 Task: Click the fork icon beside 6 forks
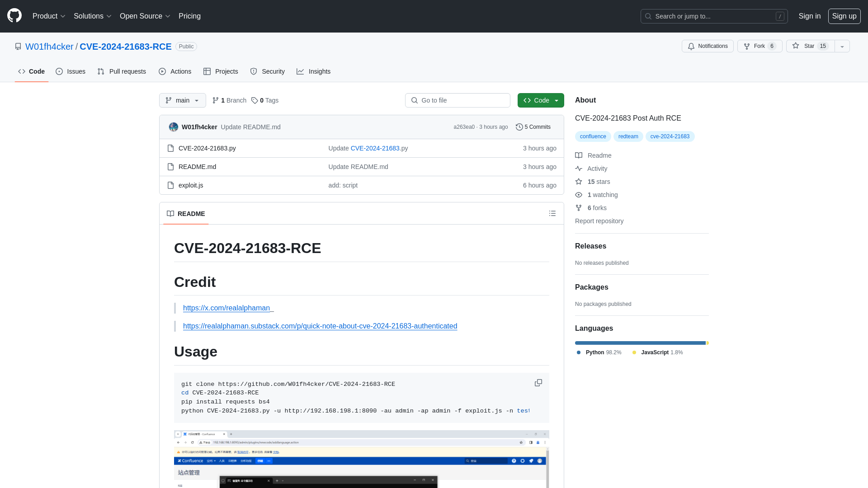click(x=579, y=208)
